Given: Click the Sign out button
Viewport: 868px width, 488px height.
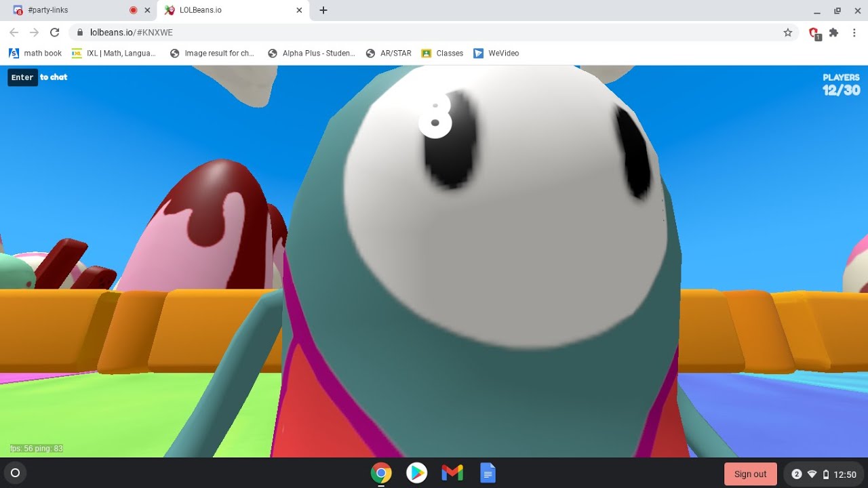Looking at the screenshot, I should coord(750,474).
